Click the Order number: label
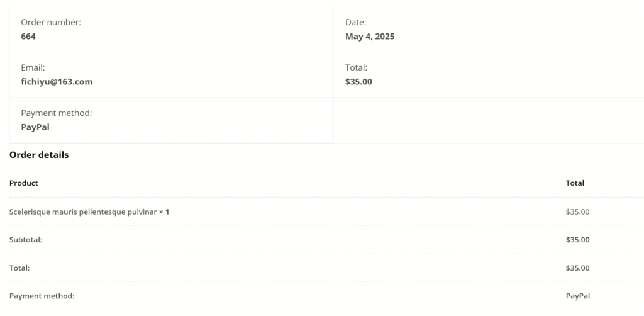The width and height of the screenshot is (644, 316). (51, 23)
